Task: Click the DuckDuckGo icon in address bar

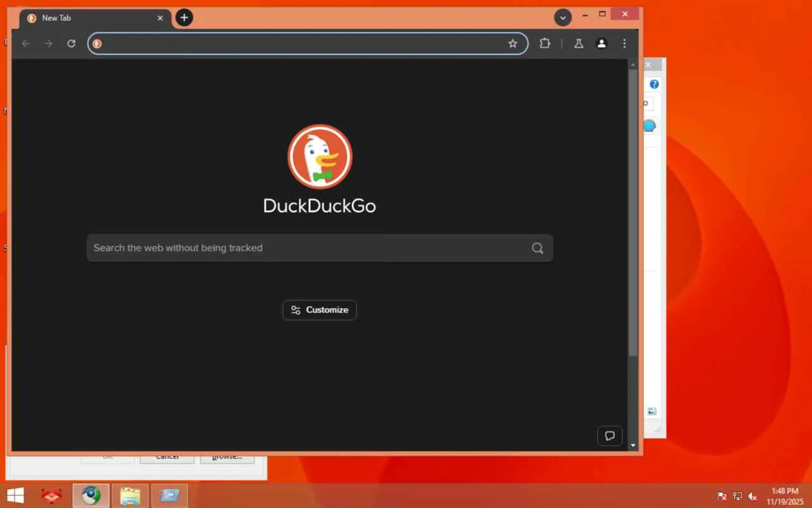Action: click(97, 44)
